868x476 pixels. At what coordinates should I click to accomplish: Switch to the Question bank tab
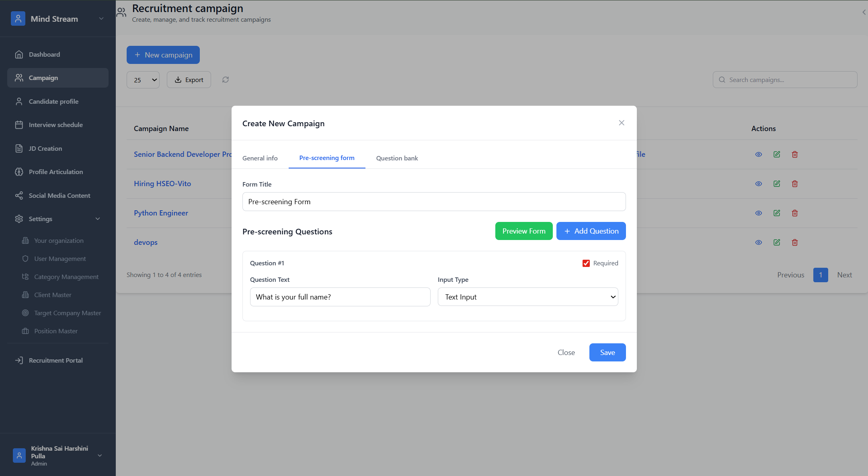(397, 158)
